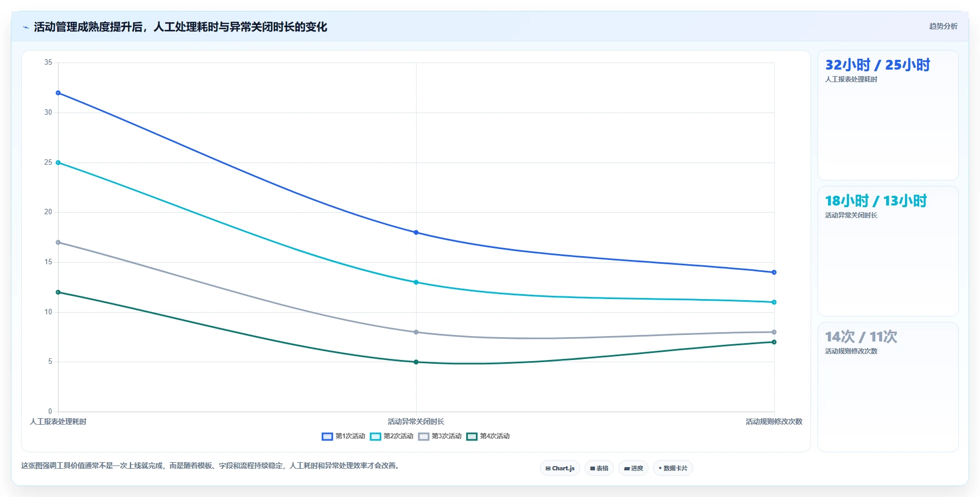Click the 趋势分析 label in header
The height and width of the screenshot is (497, 980).
943,26
